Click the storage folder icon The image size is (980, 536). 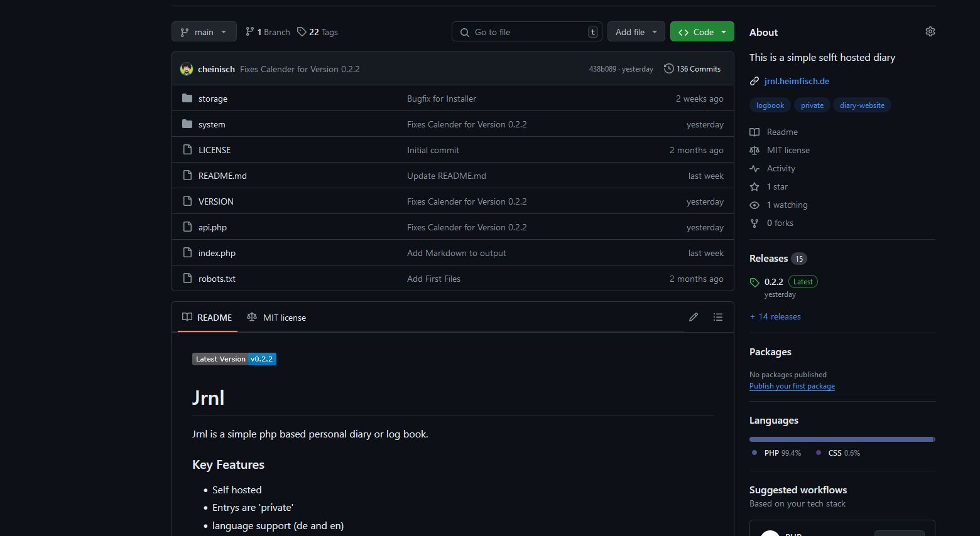(187, 98)
